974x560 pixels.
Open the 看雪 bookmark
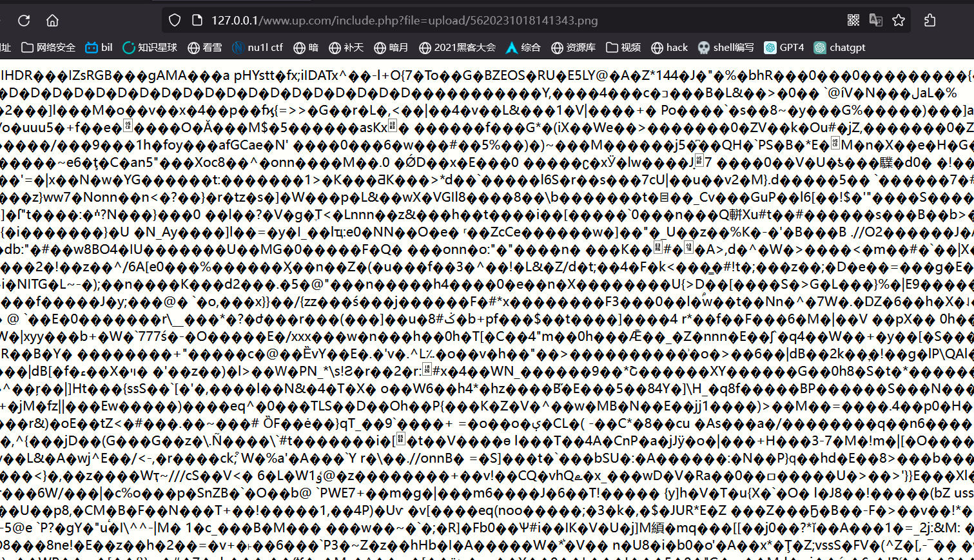pos(204,48)
